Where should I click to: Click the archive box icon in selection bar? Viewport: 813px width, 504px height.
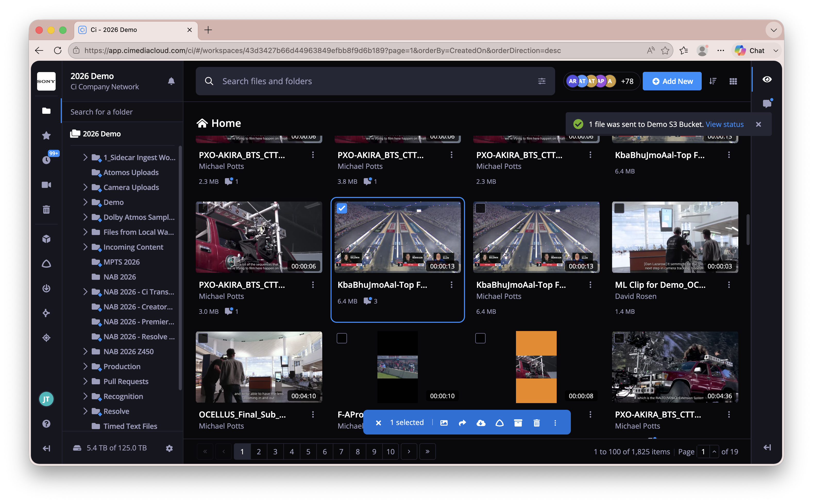tap(518, 423)
